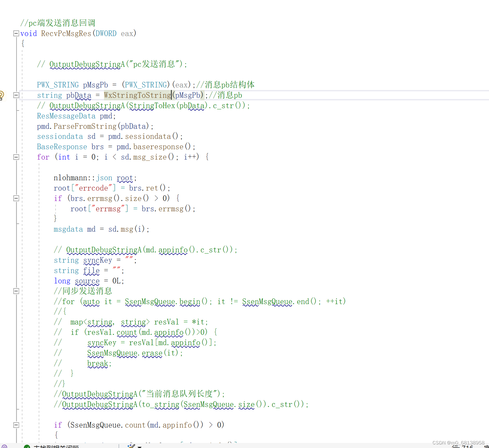Screen dimensions: 489x448
Task: Click the comment containing "当前消息队列长度"
Action: click(139, 394)
